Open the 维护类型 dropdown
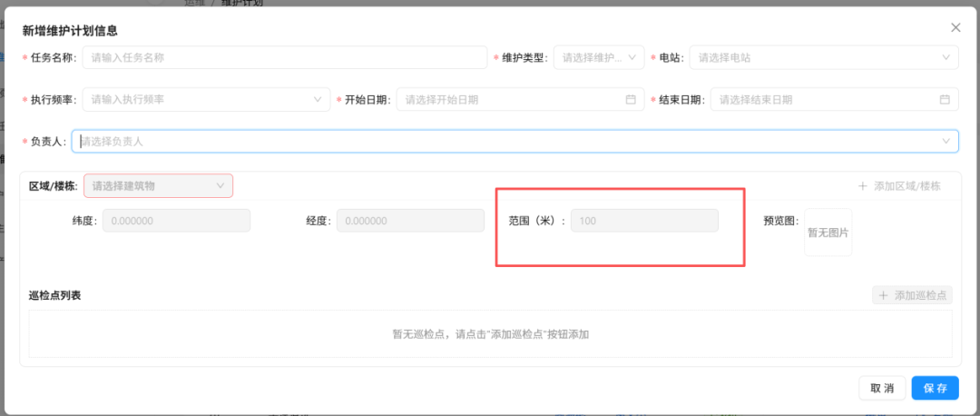Viewport: 980px width, 416px height. pyautogui.click(x=598, y=58)
